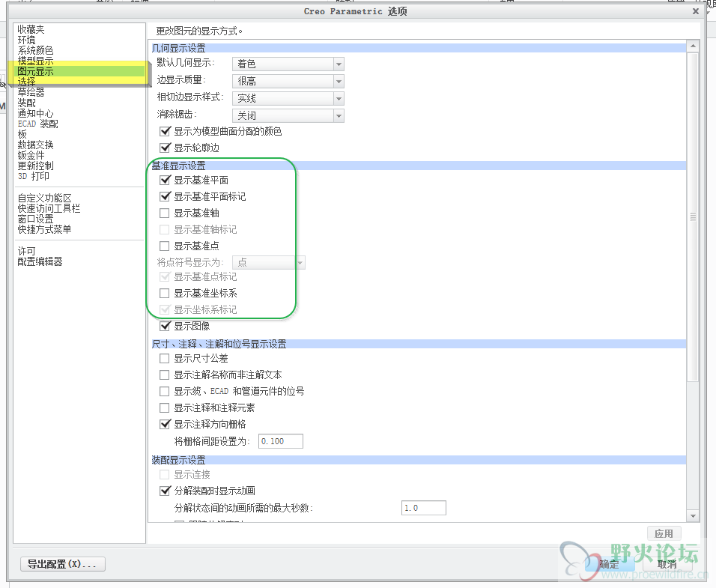The height and width of the screenshot is (588, 716).
Task: Open 收藏夹 category in sidebar
Action: tap(31, 30)
